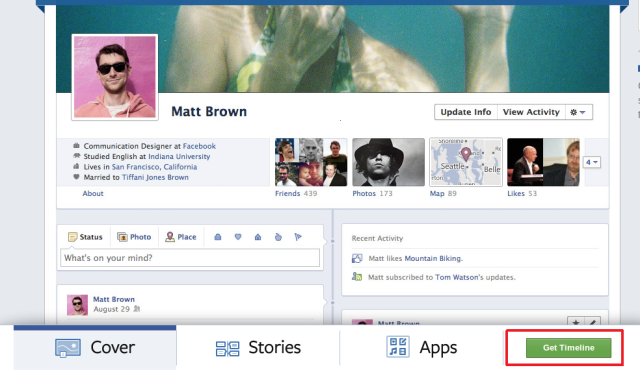The height and width of the screenshot is (370, 640).
Task: Click the View Activity button
Action: click(531, 112)
